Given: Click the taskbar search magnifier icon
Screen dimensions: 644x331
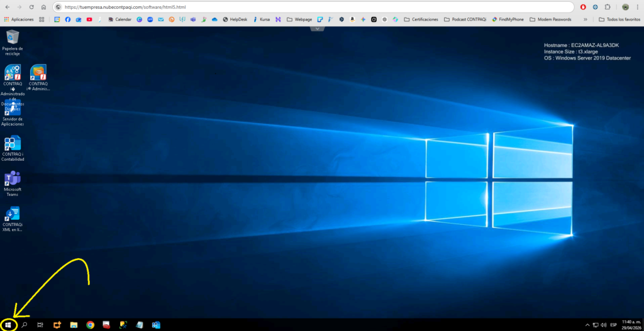Looking at the screenshot, I should coord(25,325).
